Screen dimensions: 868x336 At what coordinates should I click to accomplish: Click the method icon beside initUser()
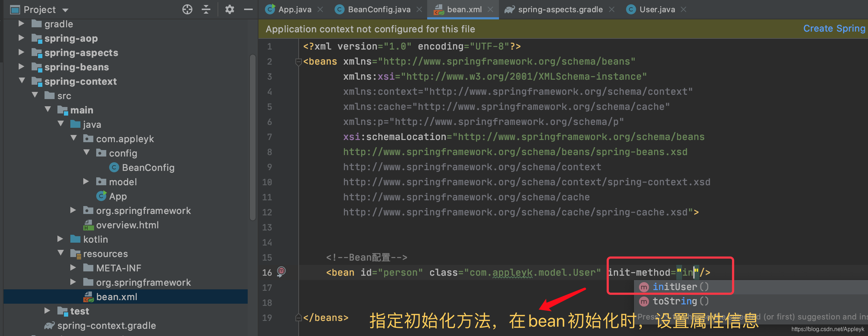pyautogui.click(x=644, y=287)
